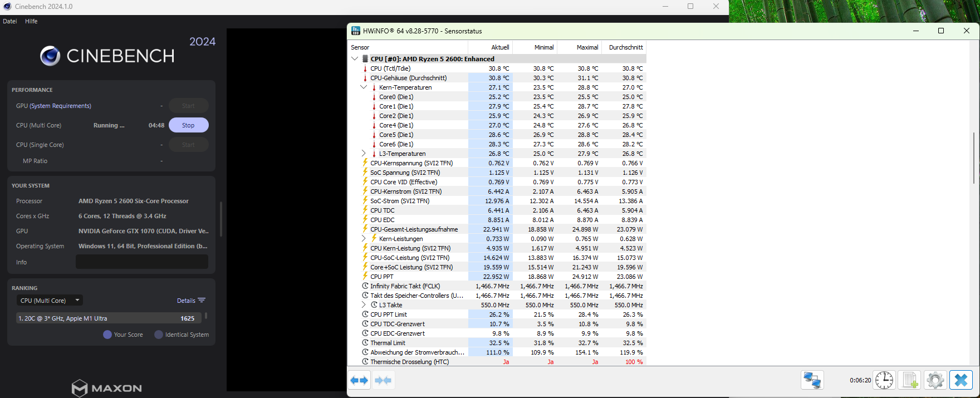Select the CPU Core VID (Effective) row
Image resolution: width=980 pixels, height=398 pixels.
497,182
